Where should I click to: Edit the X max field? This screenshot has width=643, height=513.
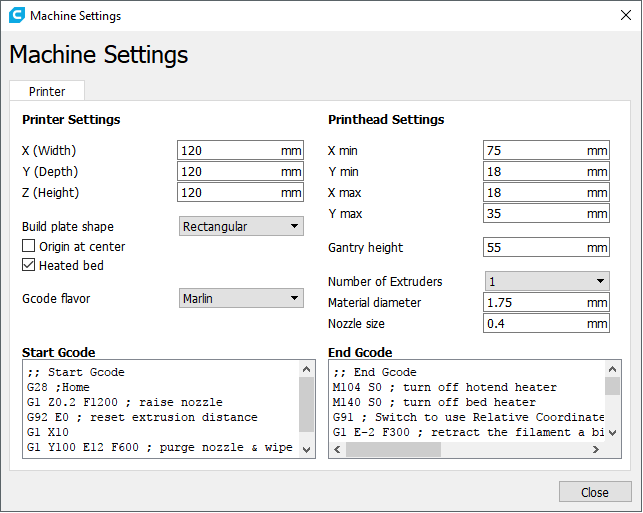(x=546, y=192)
